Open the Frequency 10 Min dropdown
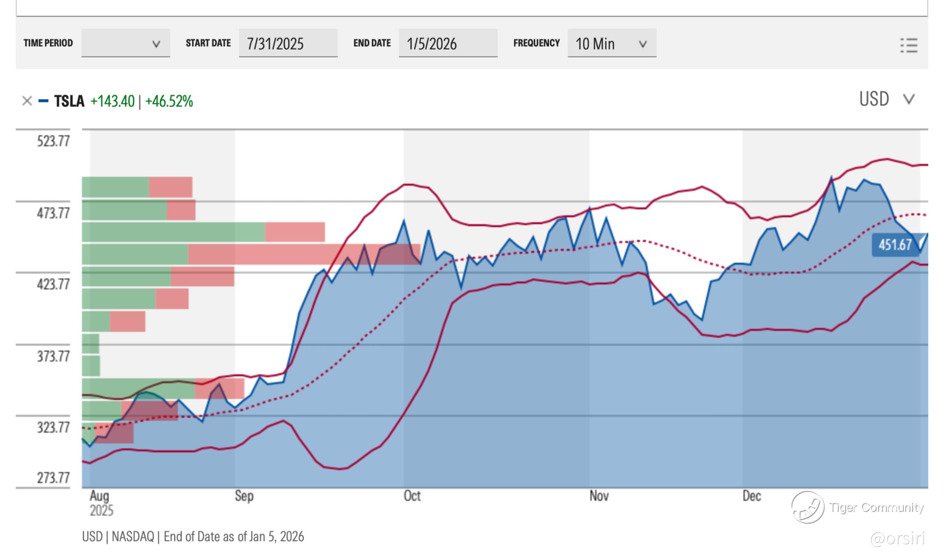Screen dimensions: 944x560 pyautogui.click(x=611, y=43)
